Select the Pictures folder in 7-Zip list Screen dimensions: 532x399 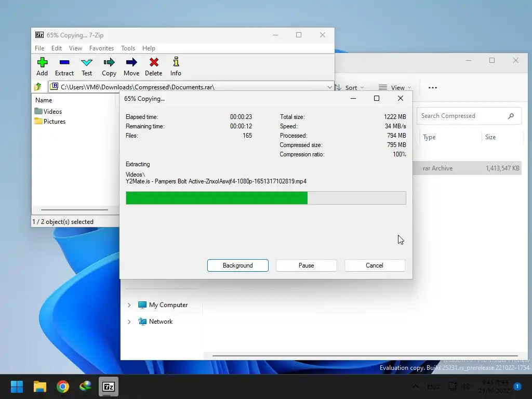point(50,122)
